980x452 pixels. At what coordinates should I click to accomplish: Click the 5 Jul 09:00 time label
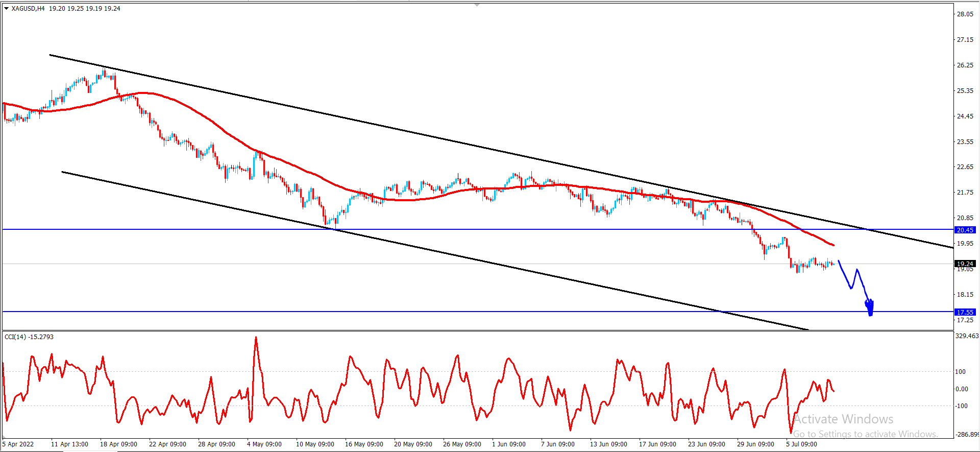coord(801,444)
